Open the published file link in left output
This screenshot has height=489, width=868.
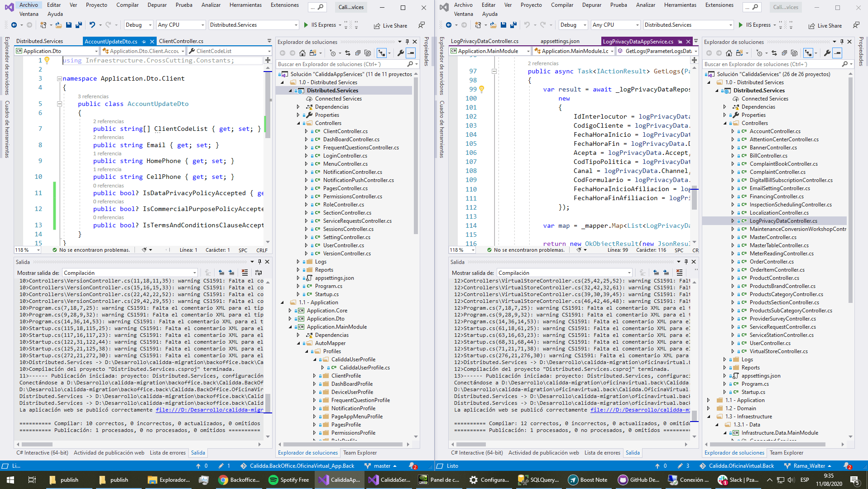209,410
